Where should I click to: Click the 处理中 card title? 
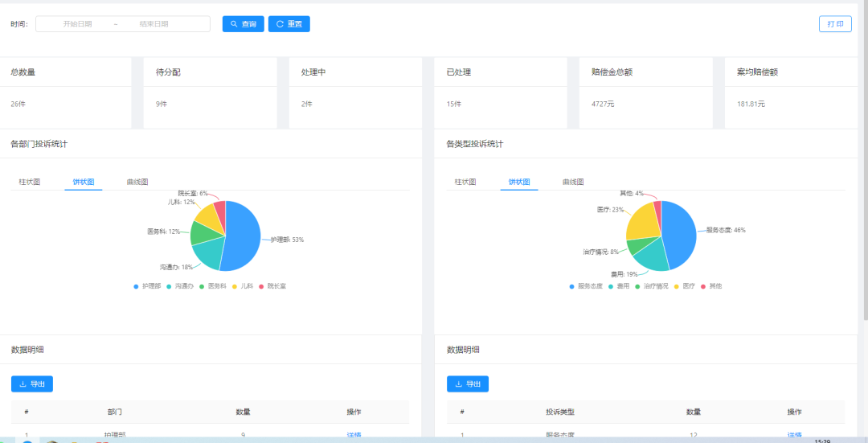[313, 72]
